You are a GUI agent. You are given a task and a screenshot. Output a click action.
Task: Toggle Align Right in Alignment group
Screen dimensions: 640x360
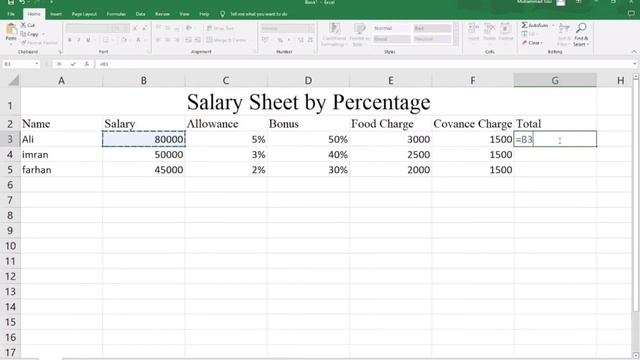tap(177, 40)
